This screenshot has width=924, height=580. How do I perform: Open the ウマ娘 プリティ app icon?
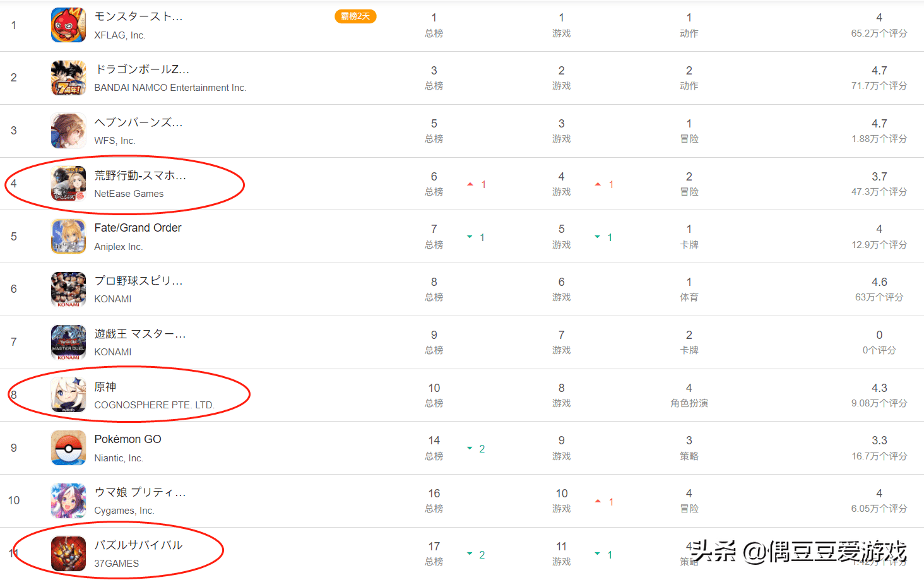click(68, 500)
